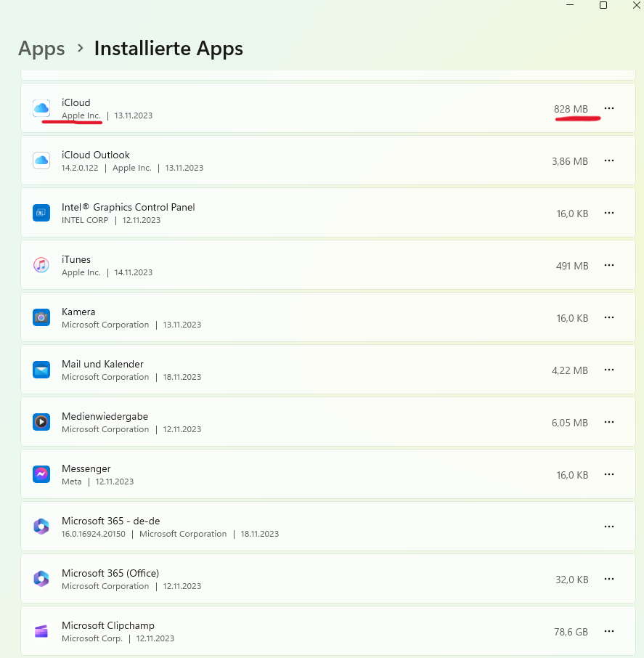Click the Installierte Apps heading
The image size is (644, 658).
[x=168, y=49]
